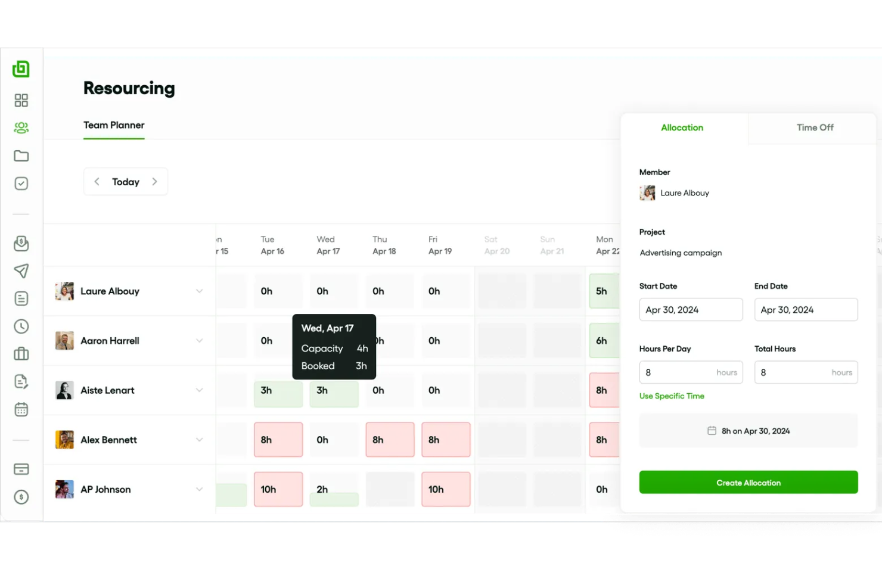Open the inbox money tray icon
This screenshot has height=588, width=882.
[x=21, y=243]
